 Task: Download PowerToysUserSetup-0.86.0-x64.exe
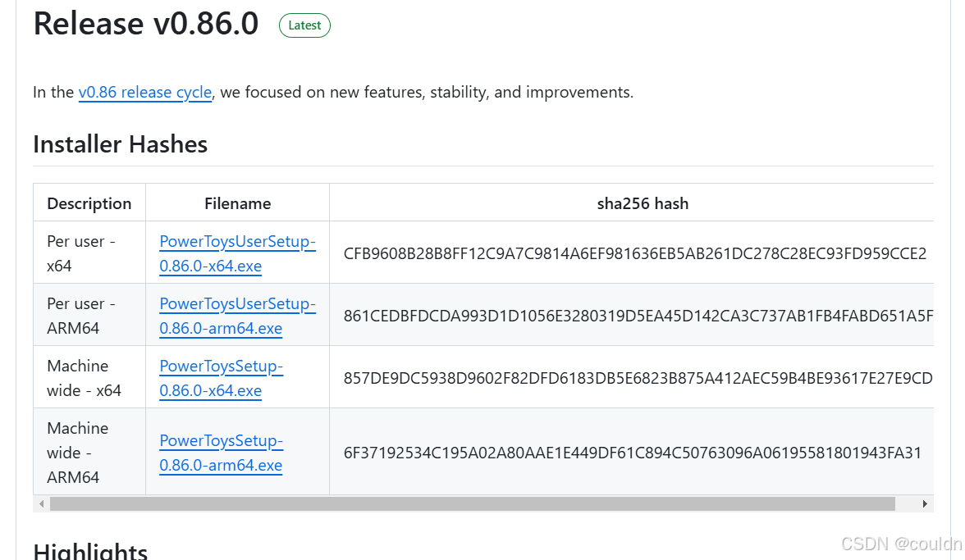pos(237,253)
